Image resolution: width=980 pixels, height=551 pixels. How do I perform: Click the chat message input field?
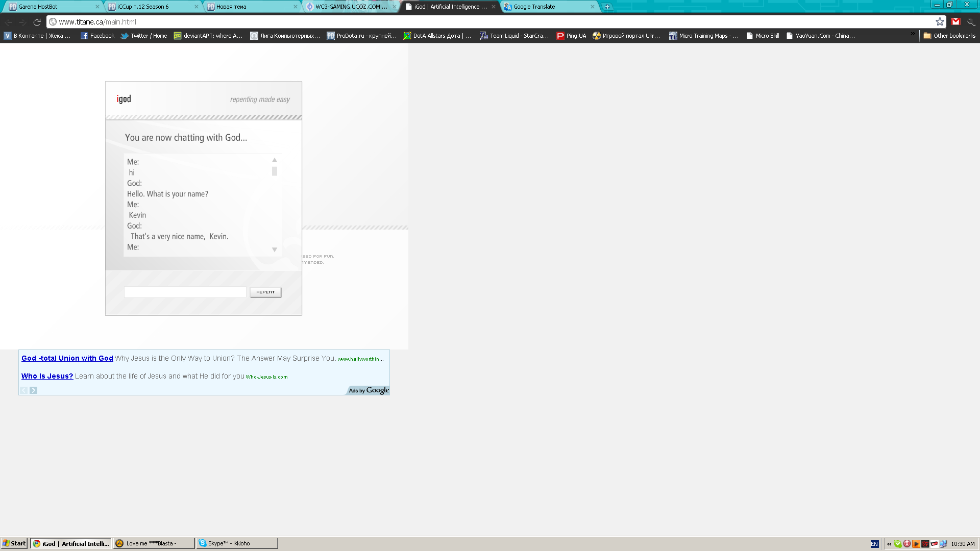click(x=185, y=292)
